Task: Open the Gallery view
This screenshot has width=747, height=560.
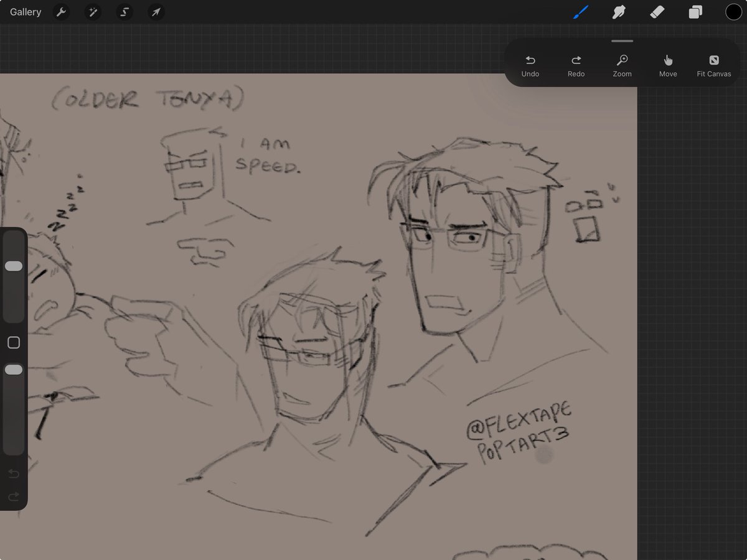Action: click(x=26, y=12)
